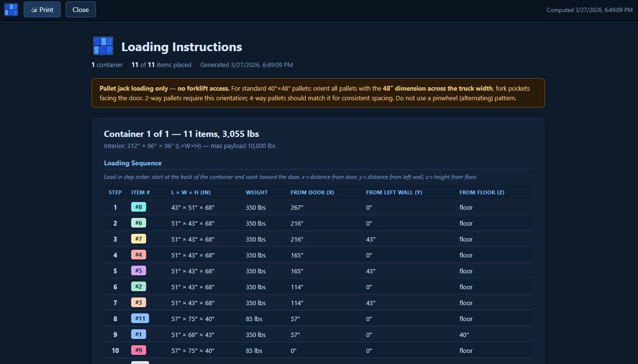Select the STEP column header
The height and width of the screenshot is (364, 638).
(115, 192)
